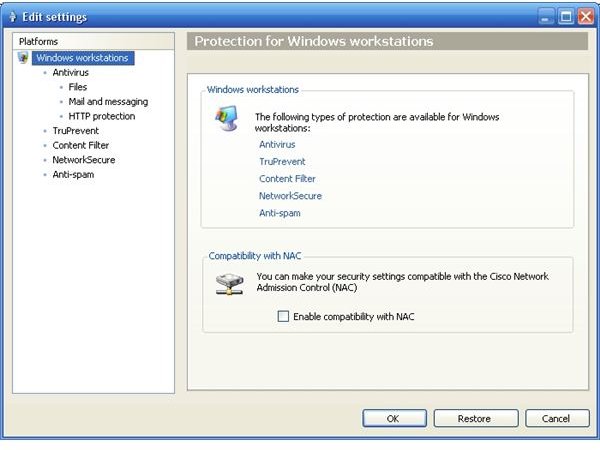The image size is (600, 450).
Task: Open Anti-spam in the left tree
Action: coord(73,174)
